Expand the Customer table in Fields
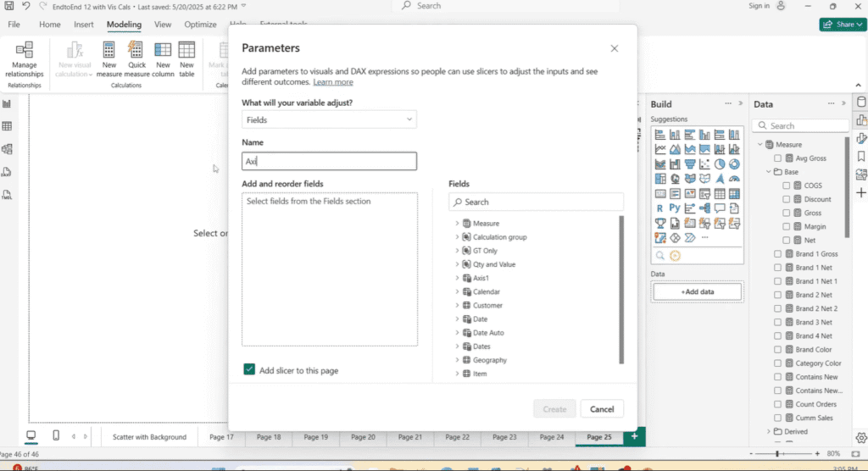Viewport: 868px width, 471px height. pos(457,305)
